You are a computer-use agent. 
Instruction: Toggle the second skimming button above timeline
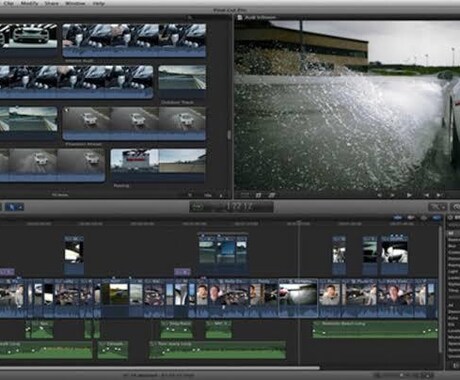(x=411, y=218)
